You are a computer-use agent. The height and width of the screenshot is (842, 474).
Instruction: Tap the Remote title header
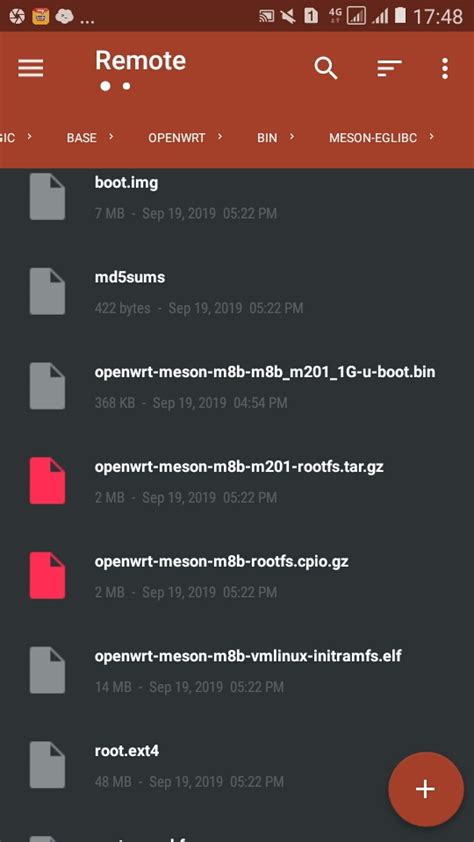[x=141, y=61]
